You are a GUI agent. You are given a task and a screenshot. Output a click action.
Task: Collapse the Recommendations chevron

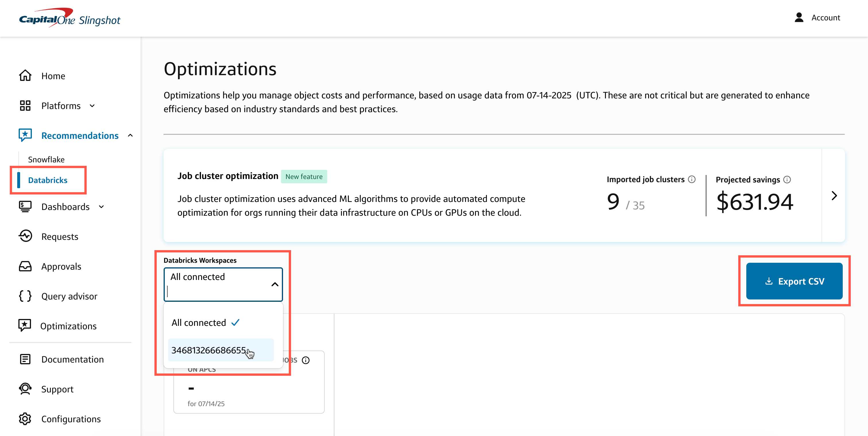point(130,135)
